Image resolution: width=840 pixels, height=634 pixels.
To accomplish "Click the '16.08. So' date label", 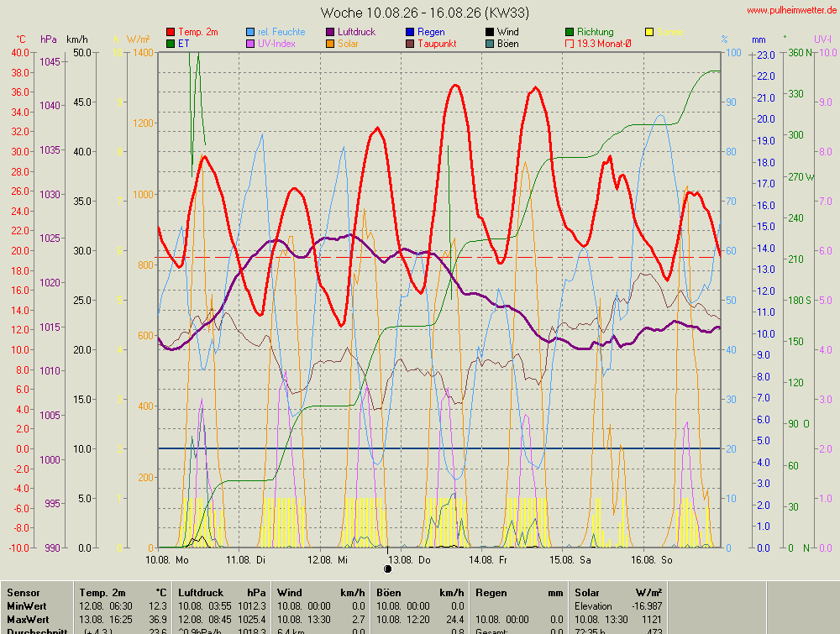I will [x=652, y=560].
